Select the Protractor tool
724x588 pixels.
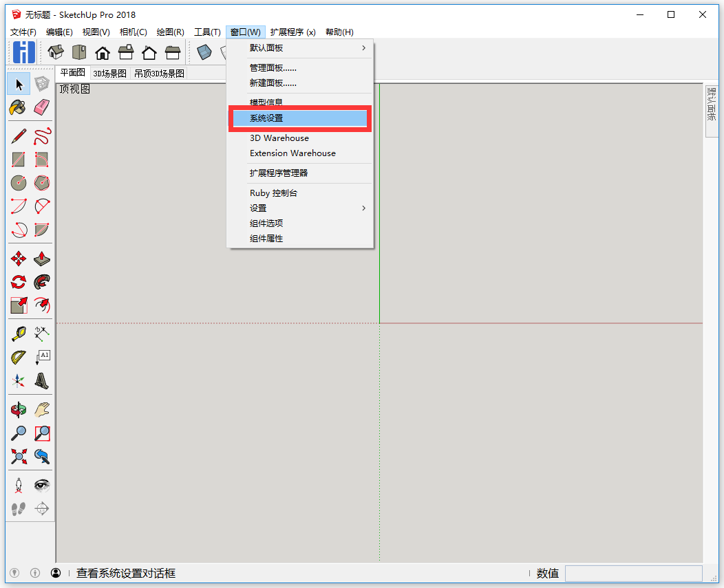[18, 358]
